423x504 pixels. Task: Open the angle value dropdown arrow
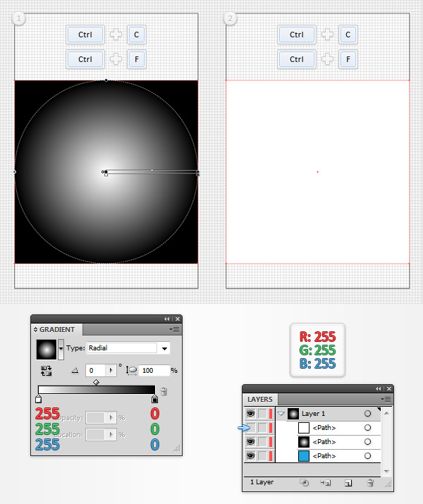click(x=111, y=370)
